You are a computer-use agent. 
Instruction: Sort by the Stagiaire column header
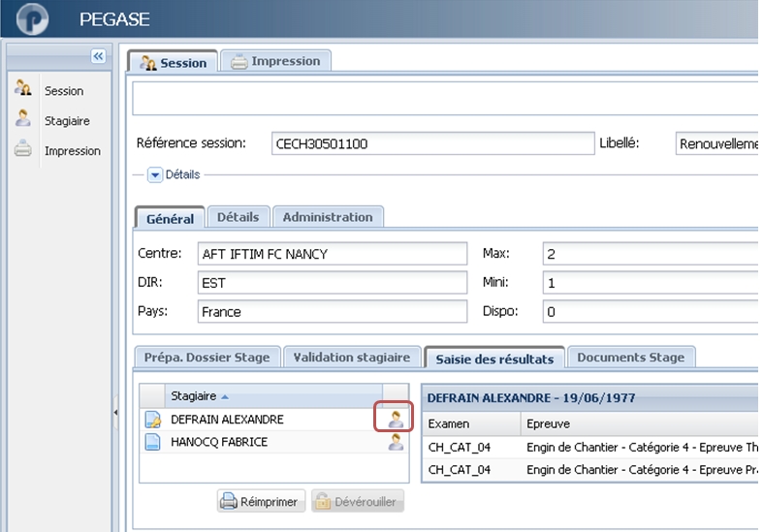tap(273, 395)
